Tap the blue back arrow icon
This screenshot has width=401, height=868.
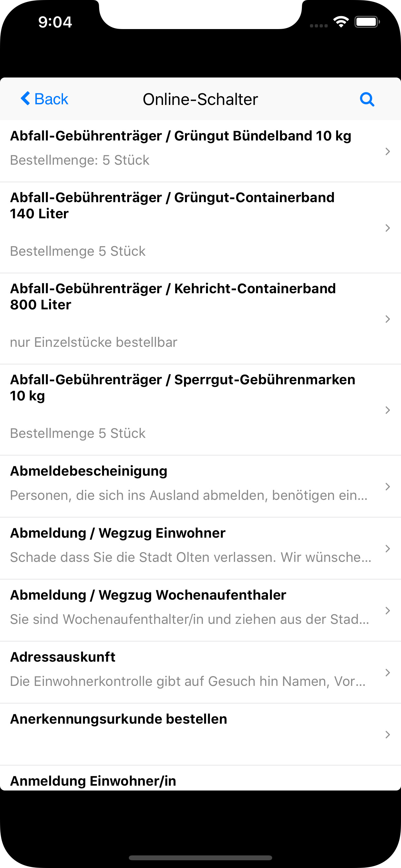(x=26, y=98)
